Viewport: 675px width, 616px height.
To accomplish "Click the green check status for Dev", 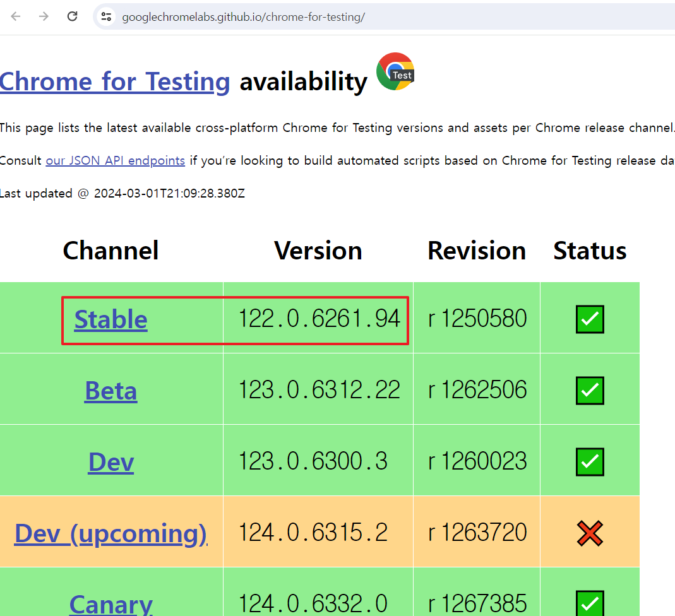I will point(590,462).
